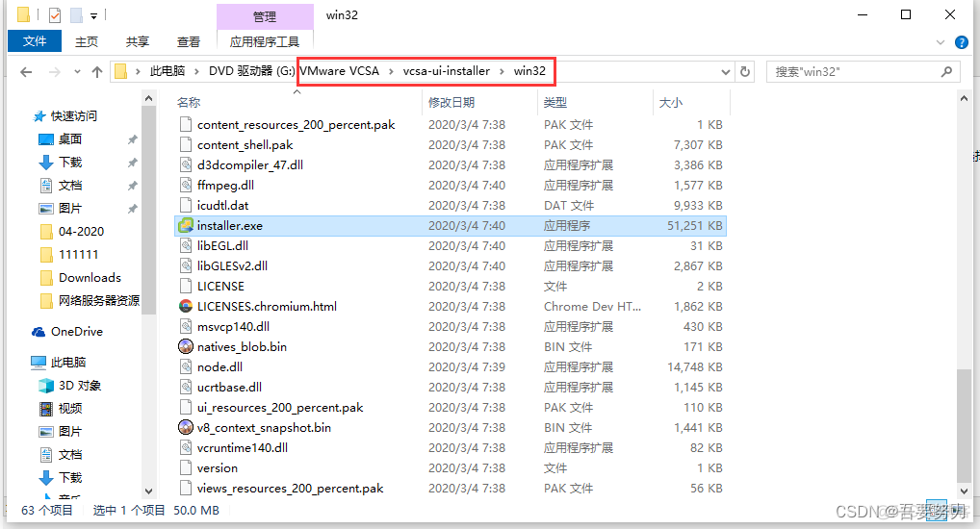
Task: Navigate to VMware VCSA in breadcrumb
Action: tap(340, 71)
